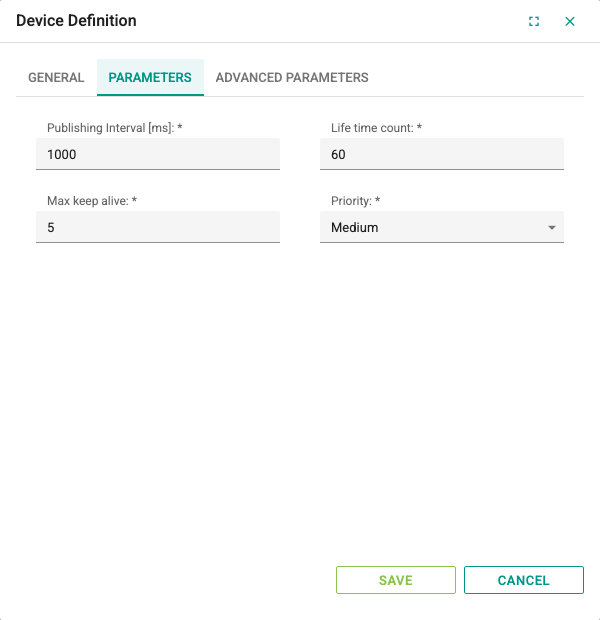The image size is (600, 620).
Task: Click the Device Definition title
Action: click(76, 21)
